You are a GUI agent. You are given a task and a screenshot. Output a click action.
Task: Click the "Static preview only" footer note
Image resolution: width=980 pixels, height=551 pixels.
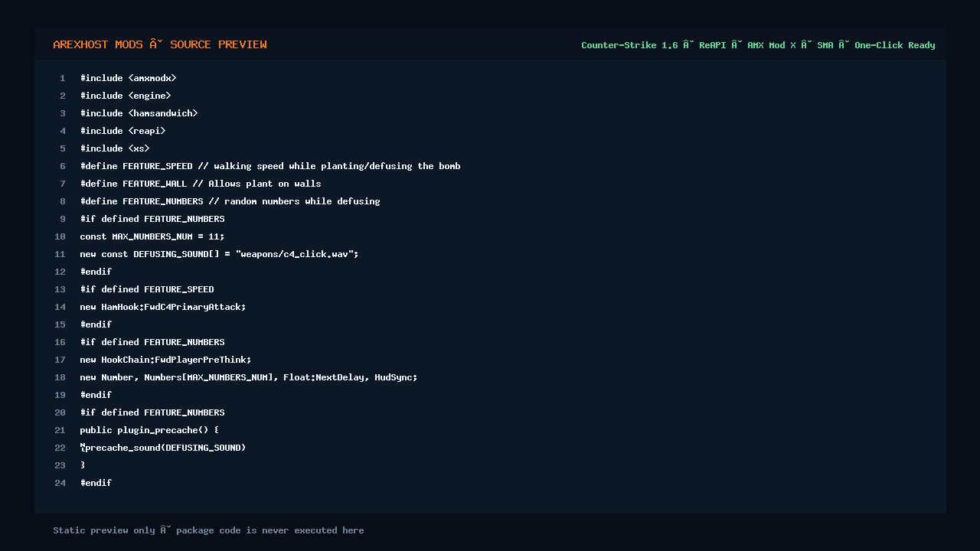pos(208,530)
